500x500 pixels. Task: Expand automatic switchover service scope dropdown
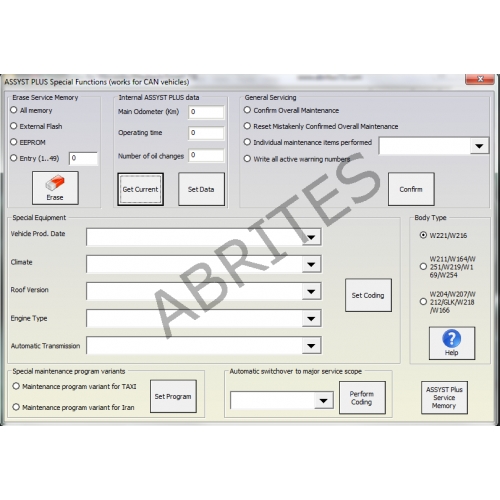(324, 401)
